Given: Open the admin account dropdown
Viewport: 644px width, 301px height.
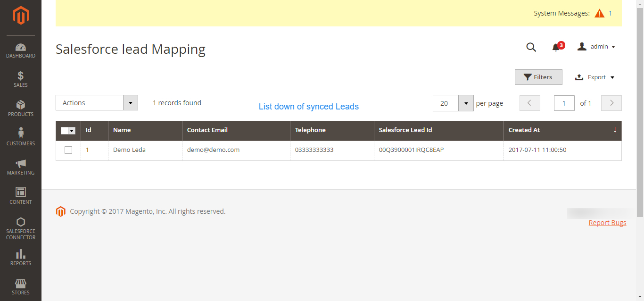Looking at the screenshot, I should (x=596, y=46).
